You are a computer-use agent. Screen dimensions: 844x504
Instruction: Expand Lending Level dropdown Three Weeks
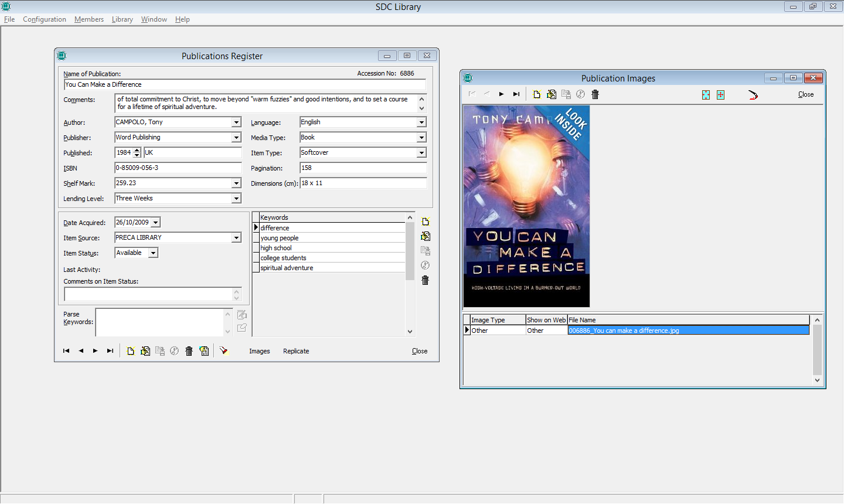click(236, 199)
